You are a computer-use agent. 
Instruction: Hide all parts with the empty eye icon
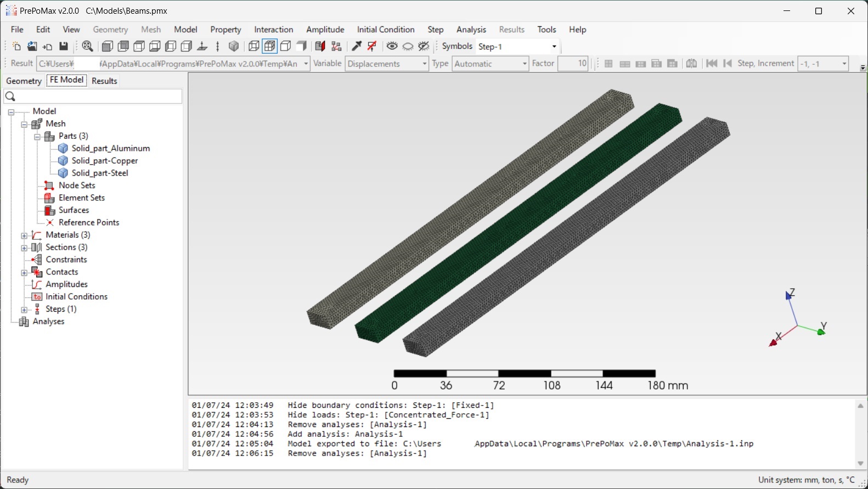(x=408, y=47)
